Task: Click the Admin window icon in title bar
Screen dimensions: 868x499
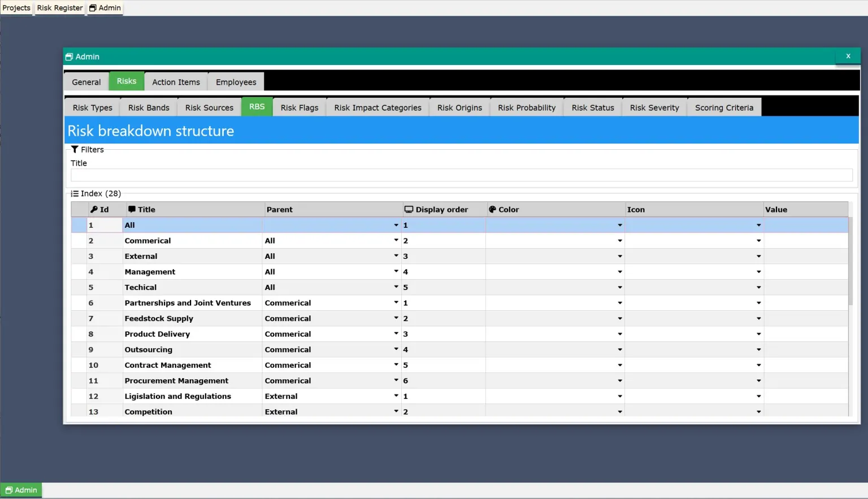Action: coord(69,57)
